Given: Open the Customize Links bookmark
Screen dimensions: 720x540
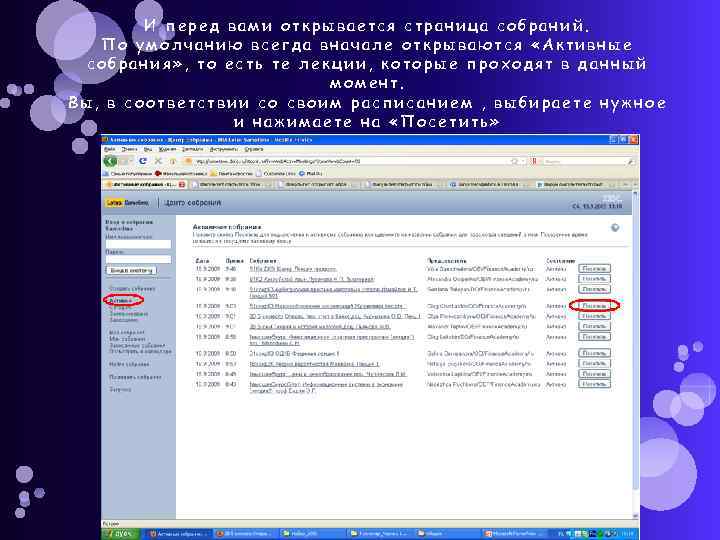Looking at the screenshot, I should [276, 174].
